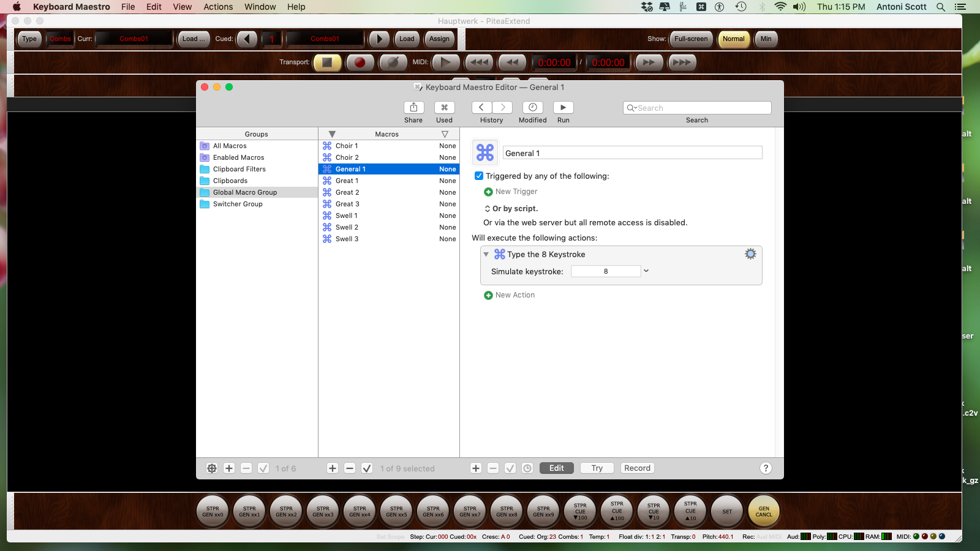Screen dimensions: 980x551
Task: Remove the action using the minus under detail pane
Action: [x=493, y=468]
